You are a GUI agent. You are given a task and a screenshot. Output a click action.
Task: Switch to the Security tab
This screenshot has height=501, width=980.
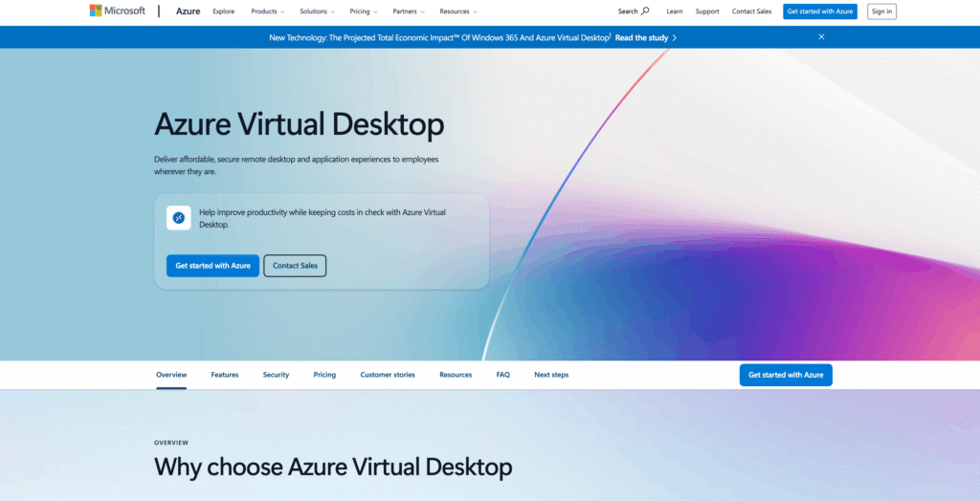click(x=276, y=375)
